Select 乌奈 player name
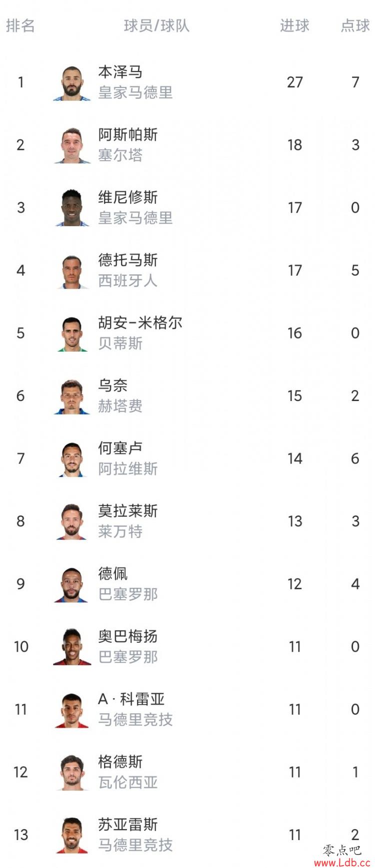375x868 pixels. [x=112, y=386]
